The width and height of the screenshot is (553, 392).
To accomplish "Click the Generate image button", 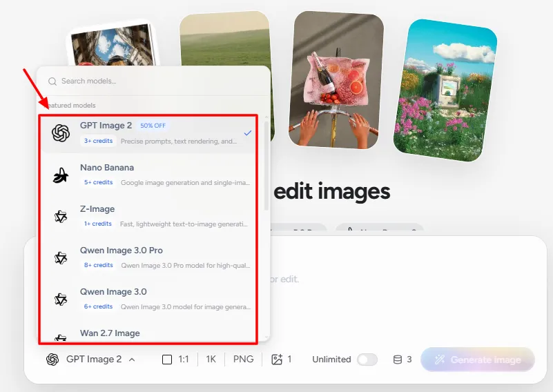I will 478,360.
